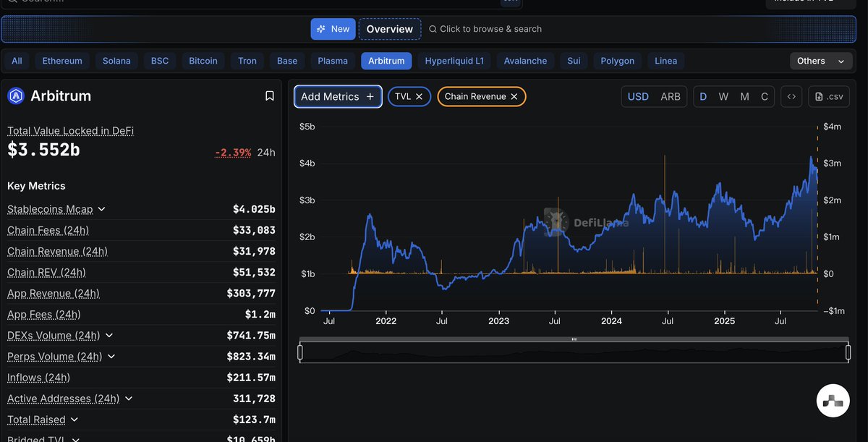Screen dimensions: 868x442
Task: Switch to the Hyperliquid L1 chain tab
Action: 454,61
